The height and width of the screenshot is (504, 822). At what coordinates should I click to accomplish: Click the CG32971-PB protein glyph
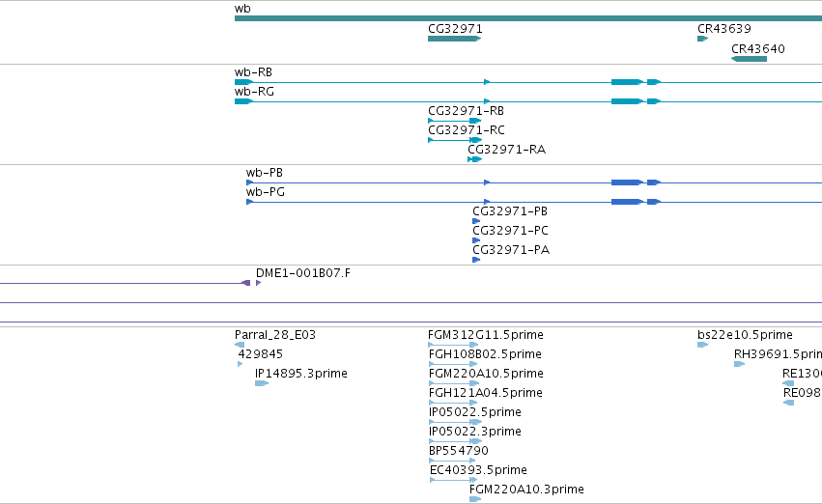[x=476, y=221]
